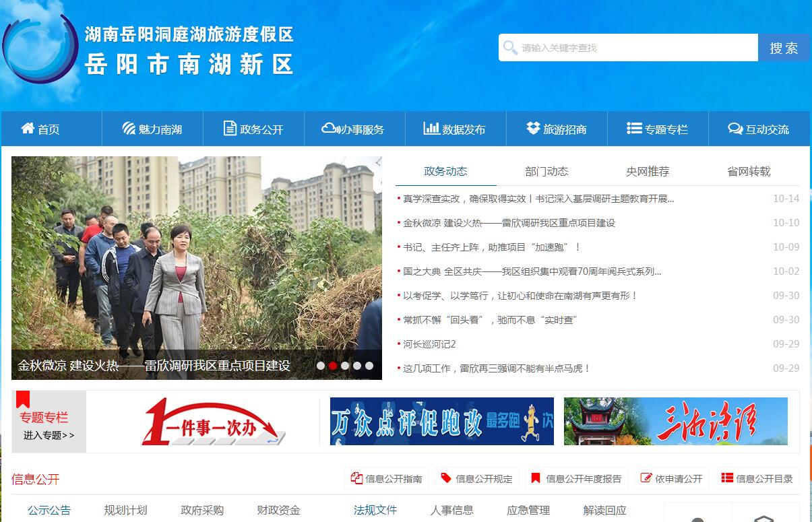Open the 魅力南湖 navigation item
This screenshot has height=522, width=812.
(x=152, y=129)
